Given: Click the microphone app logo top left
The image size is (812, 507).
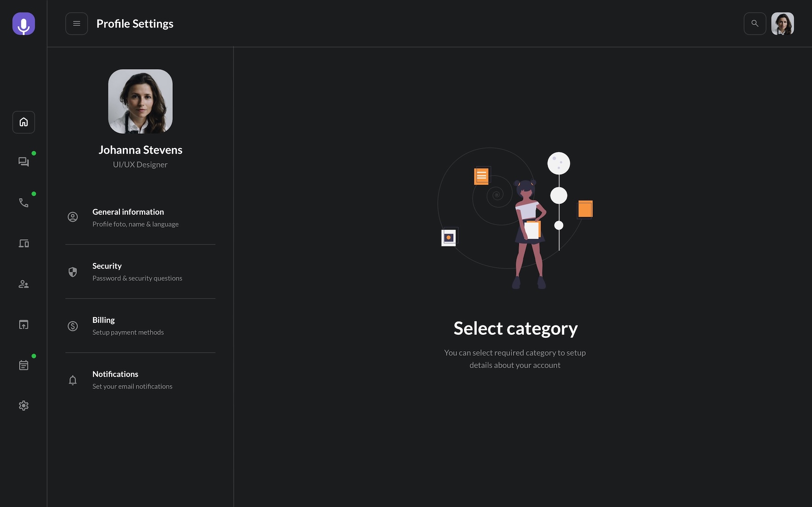Looking at the screenshot, I should (23, 23).
